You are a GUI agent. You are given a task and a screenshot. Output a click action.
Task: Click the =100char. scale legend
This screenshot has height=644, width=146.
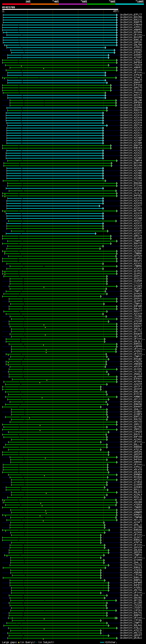(108, 642)
